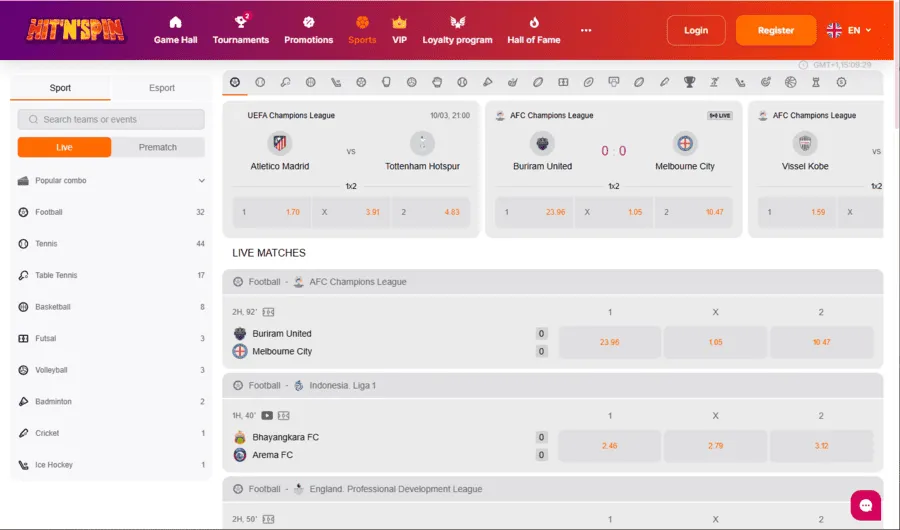The height and width of the screenshot is (530, 900).
Task: Choose Volleyball in the left sports list
Action: tap(111, 370)
